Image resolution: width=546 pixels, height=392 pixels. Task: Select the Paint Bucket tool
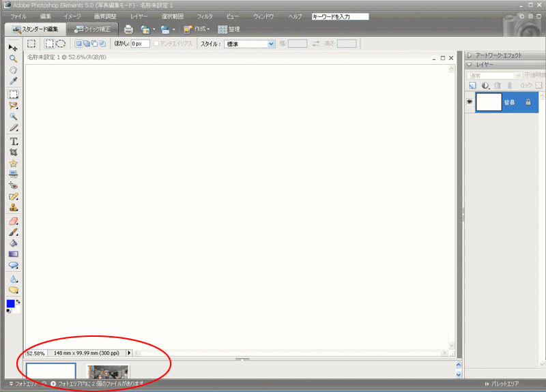[13, 243]
